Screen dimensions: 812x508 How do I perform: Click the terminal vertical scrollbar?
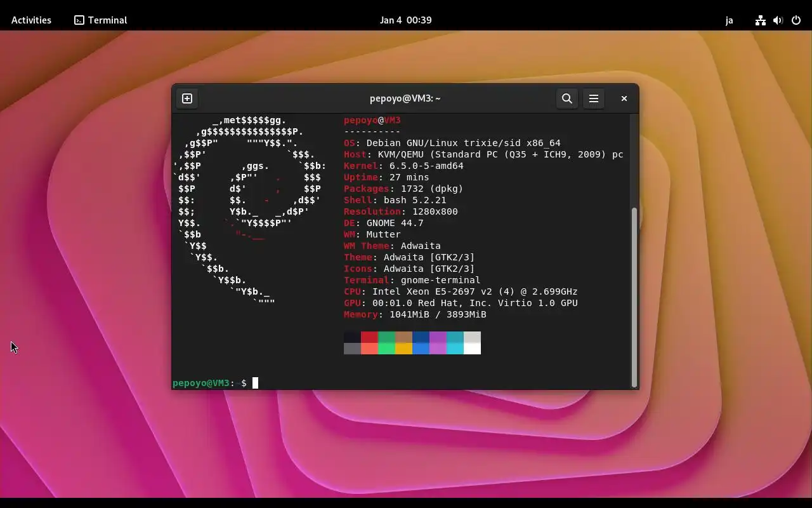(x=634, y=297)
